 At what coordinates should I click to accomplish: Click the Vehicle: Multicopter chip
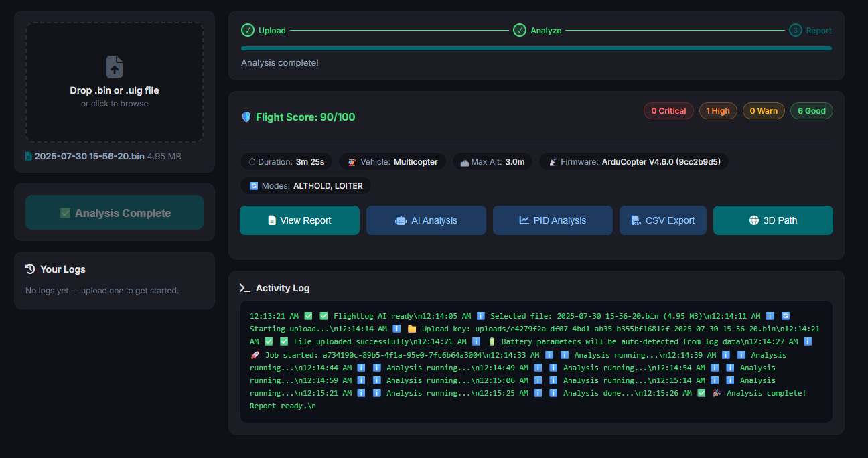[x=392, y=162]
